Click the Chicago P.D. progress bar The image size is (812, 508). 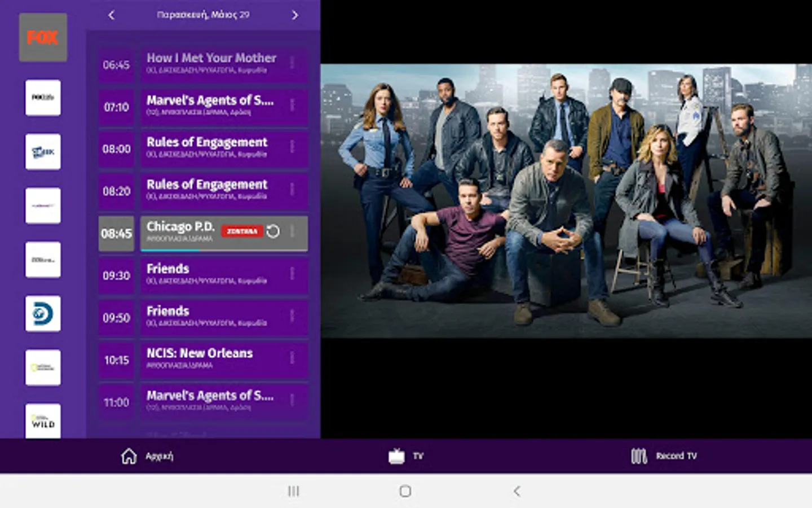tap(224, 250)
